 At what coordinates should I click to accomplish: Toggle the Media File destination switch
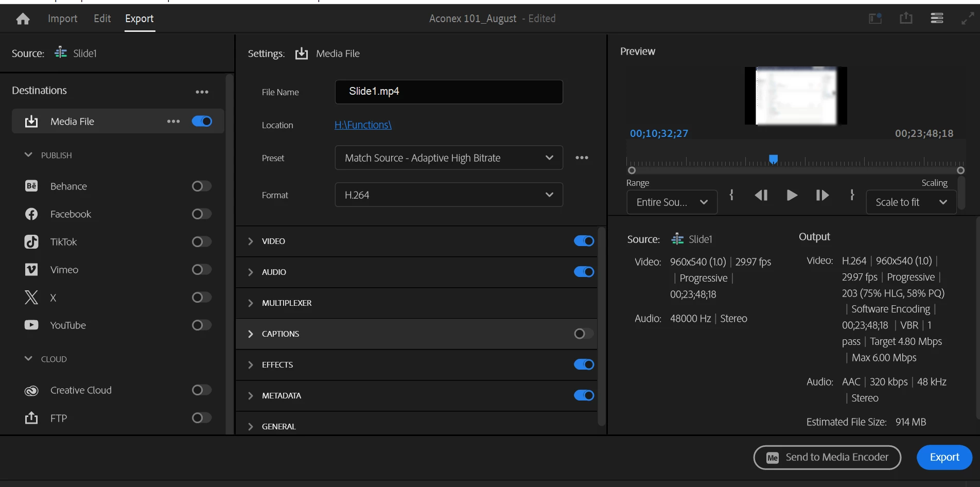click(x=202, y=121)
